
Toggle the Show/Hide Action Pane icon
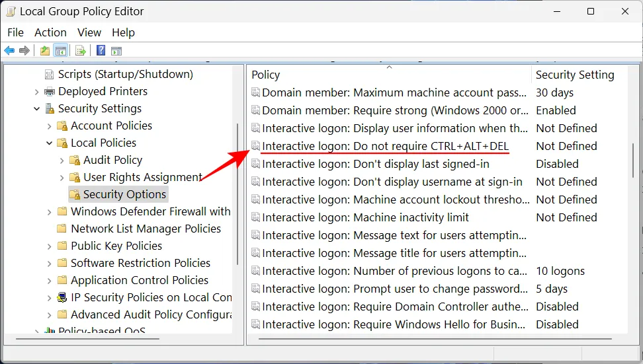[116, 51]
